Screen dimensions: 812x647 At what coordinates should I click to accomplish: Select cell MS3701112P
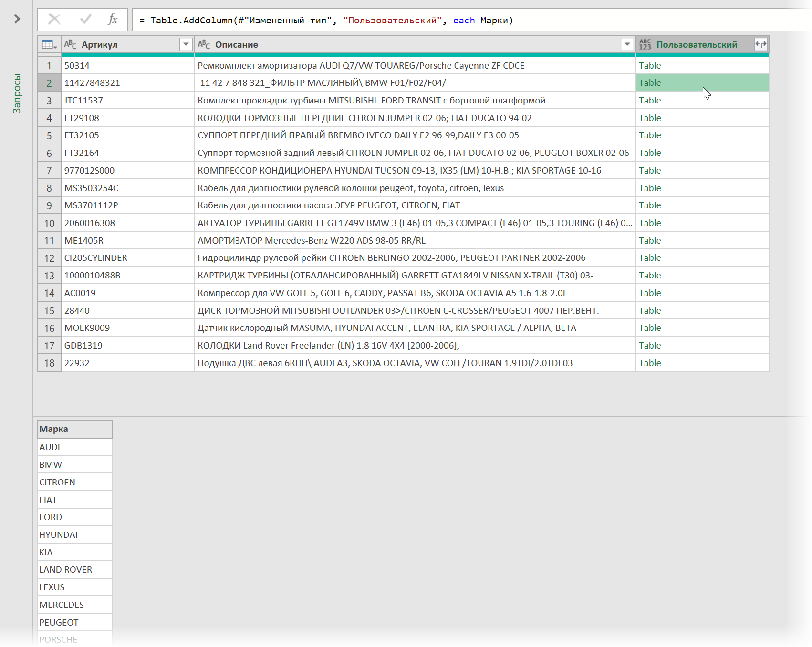click(x=128, y=205)
